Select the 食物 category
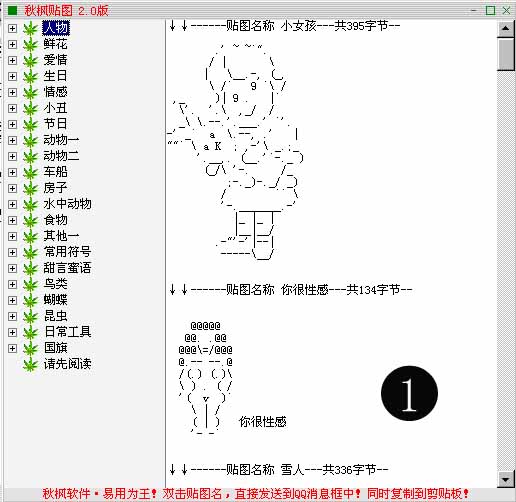 pos(55,220)
